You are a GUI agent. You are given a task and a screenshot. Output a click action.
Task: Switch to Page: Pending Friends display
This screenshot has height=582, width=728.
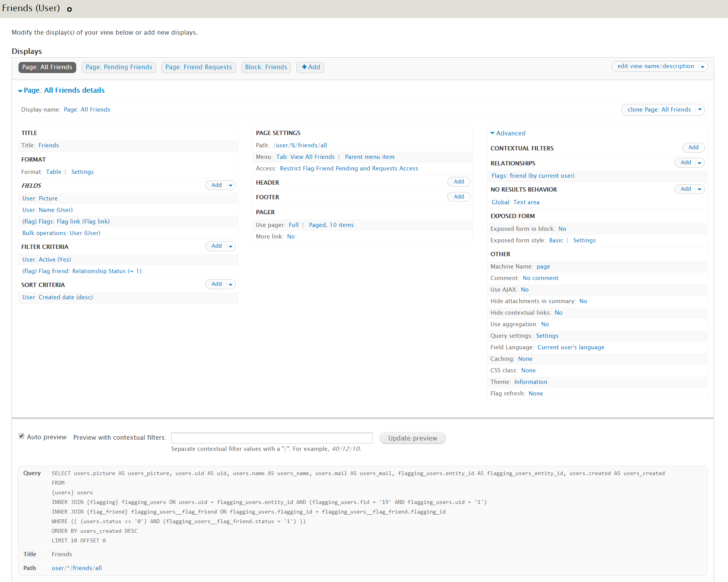[x=119, y=67]
